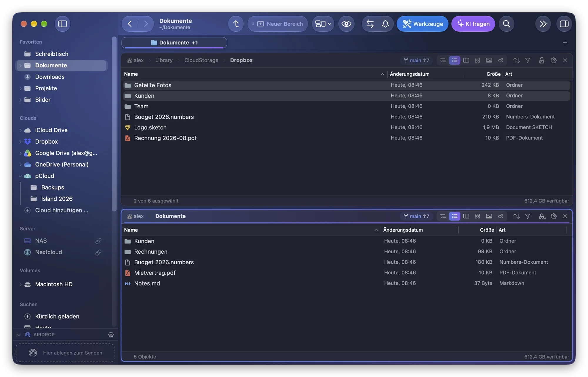Collapse the pCloud tree item

(x=20, y=176)
